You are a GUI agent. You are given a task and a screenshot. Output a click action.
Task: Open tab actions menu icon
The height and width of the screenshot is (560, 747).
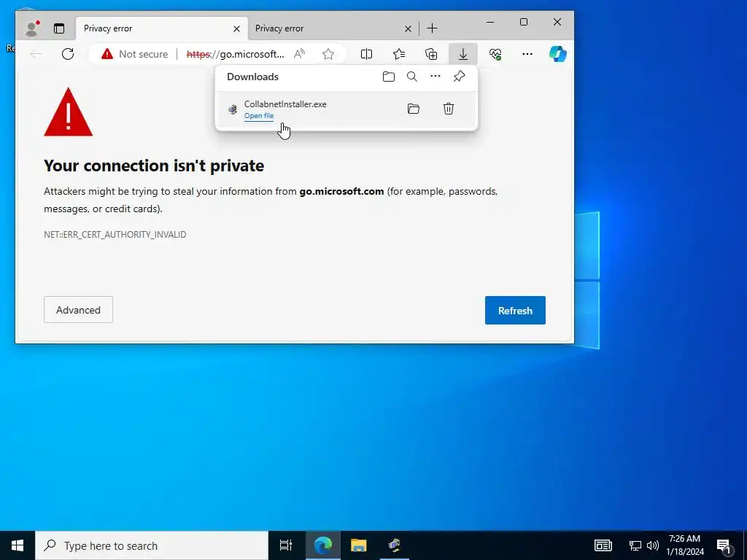click(x=59, y=28)
